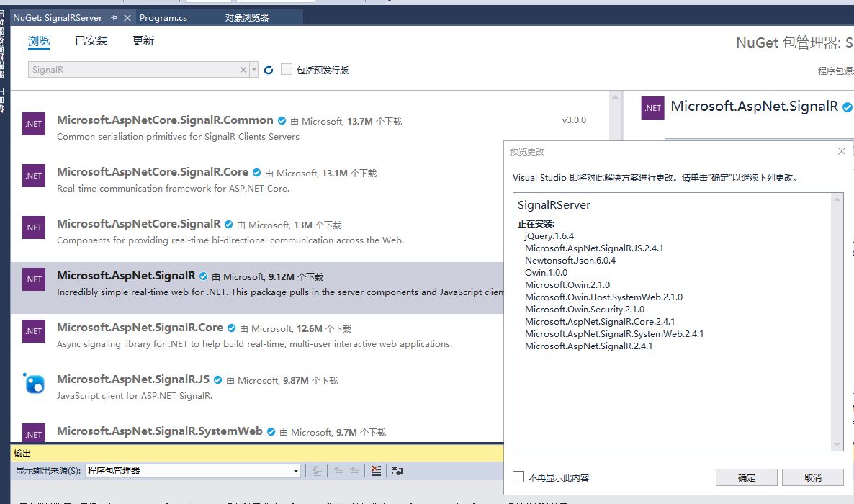Switch to the 已安装 tab
This screenshot has height=504, width=854.
tap(90, 40)
